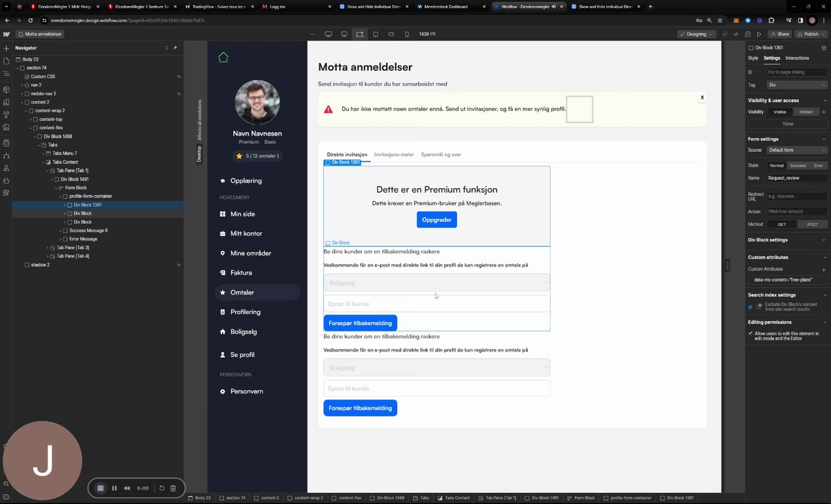Screen dimensions: 831x504
Task: Select the large desktop breakpoint icon
Action: click(328, 34)
